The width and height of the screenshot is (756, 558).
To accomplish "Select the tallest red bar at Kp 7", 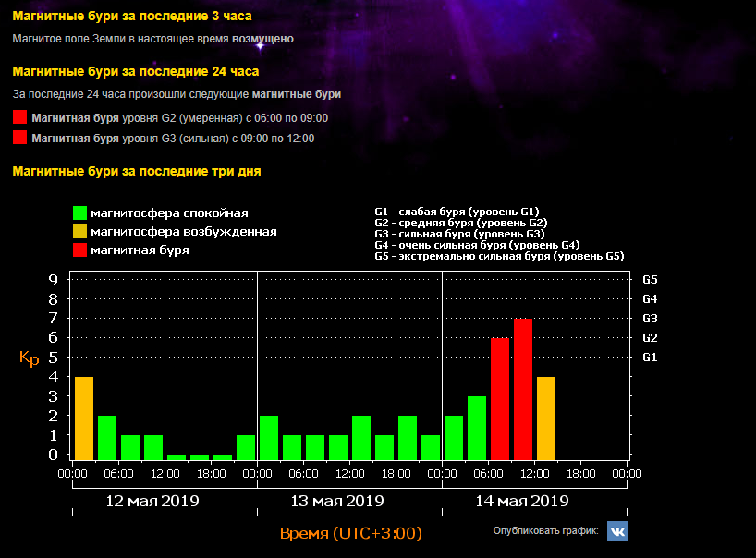I will click(523, 389).
